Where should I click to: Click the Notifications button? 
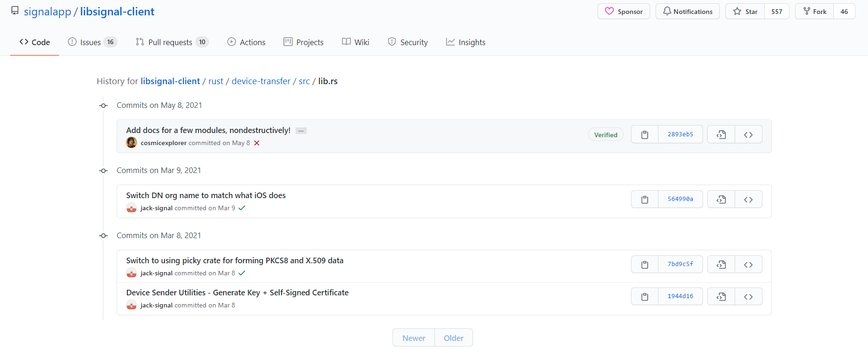point(687,11)
